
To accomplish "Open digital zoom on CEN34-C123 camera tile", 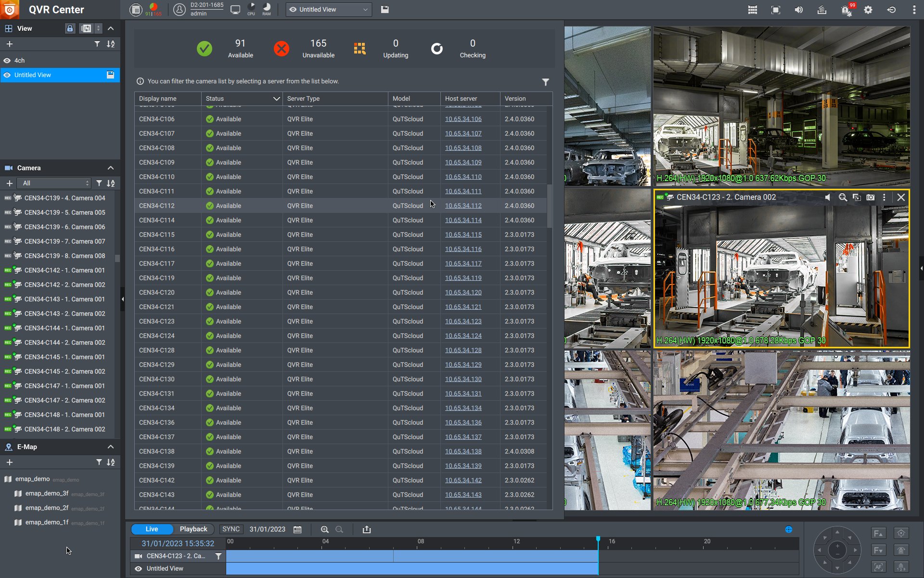I will coord(843,197).
